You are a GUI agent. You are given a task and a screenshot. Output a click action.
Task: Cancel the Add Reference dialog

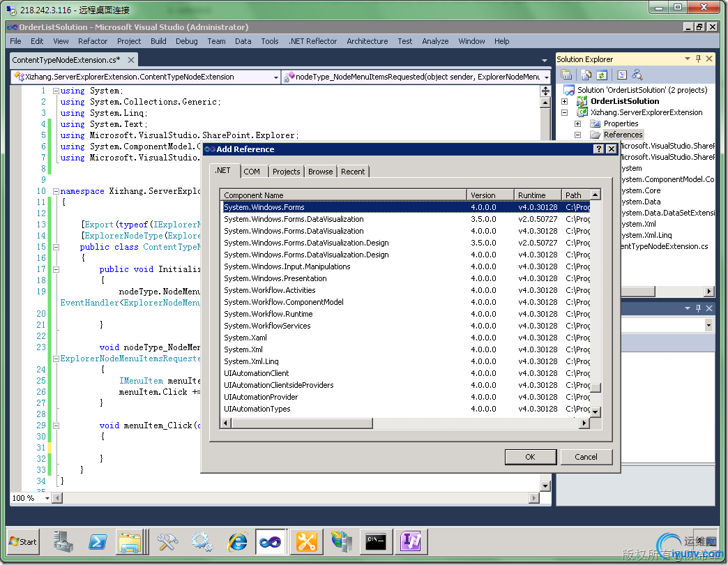pyautogui.click(x=586, y=457)
